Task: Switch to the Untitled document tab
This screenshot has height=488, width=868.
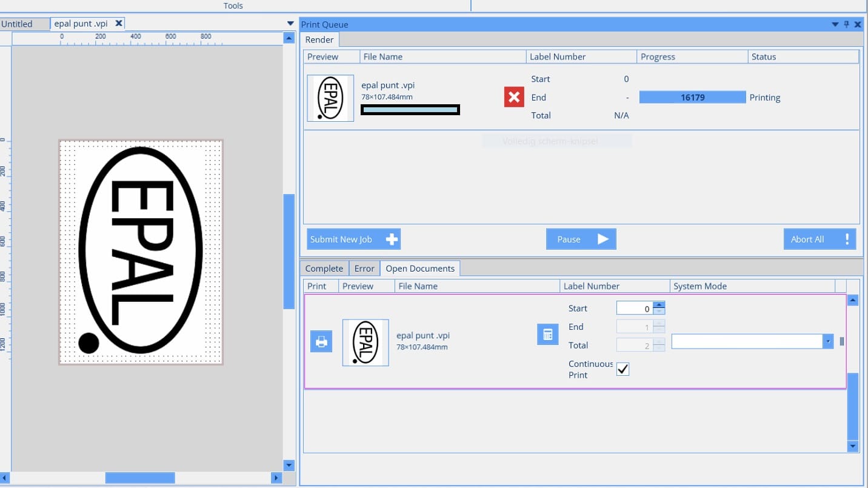Action: pyautogui.click(x=24, y=24)
